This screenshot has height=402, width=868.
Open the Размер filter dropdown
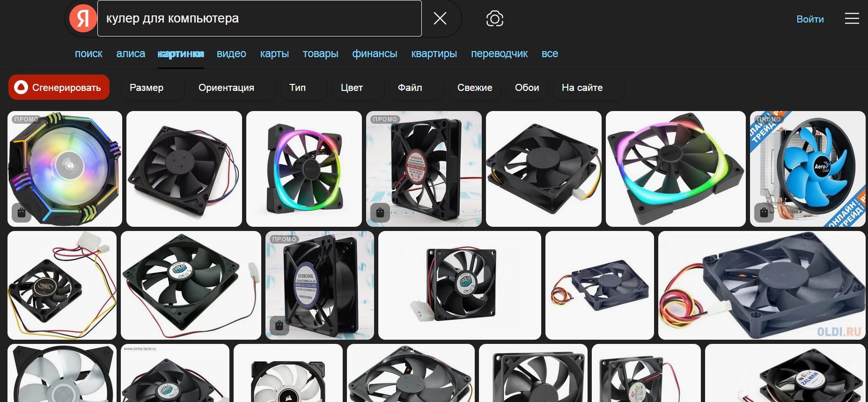(153, 87)
